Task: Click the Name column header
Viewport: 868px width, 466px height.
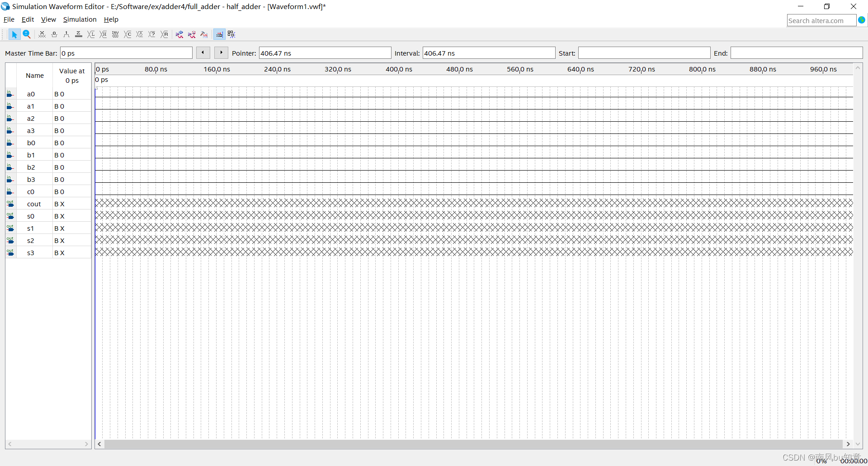Action: pos(35,76)
